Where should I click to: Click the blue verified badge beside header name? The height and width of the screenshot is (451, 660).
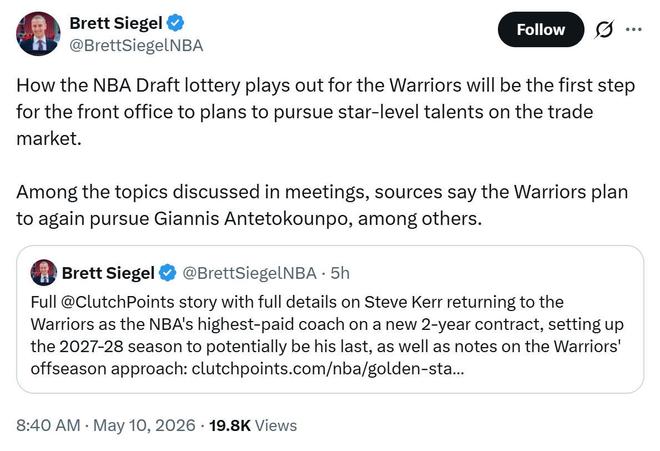click(x=176, y=23)
